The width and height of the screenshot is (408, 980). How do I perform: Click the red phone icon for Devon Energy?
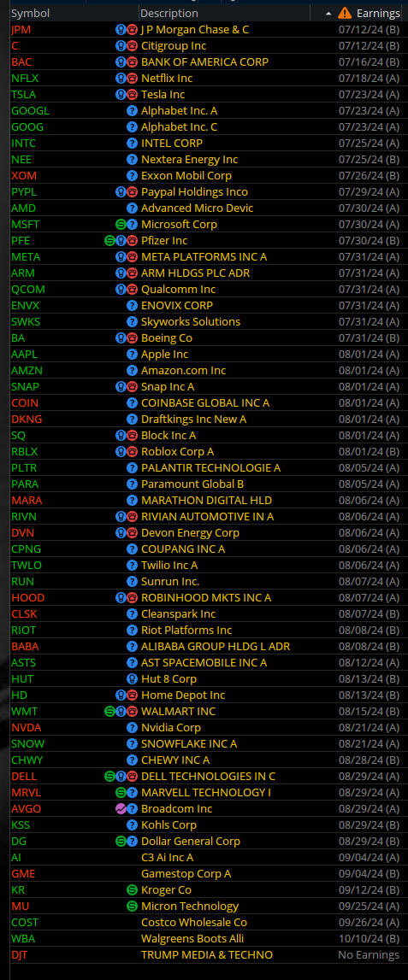click(132, 533)
